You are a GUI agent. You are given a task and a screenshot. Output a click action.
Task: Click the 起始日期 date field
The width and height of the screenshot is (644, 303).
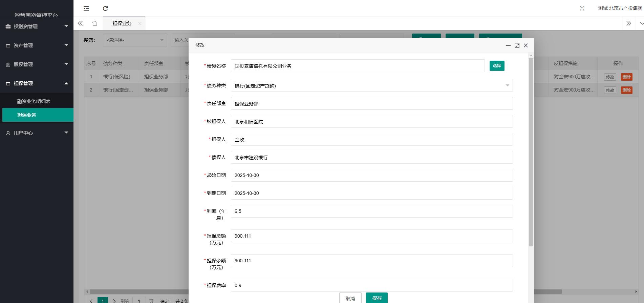tap(371, 175)
